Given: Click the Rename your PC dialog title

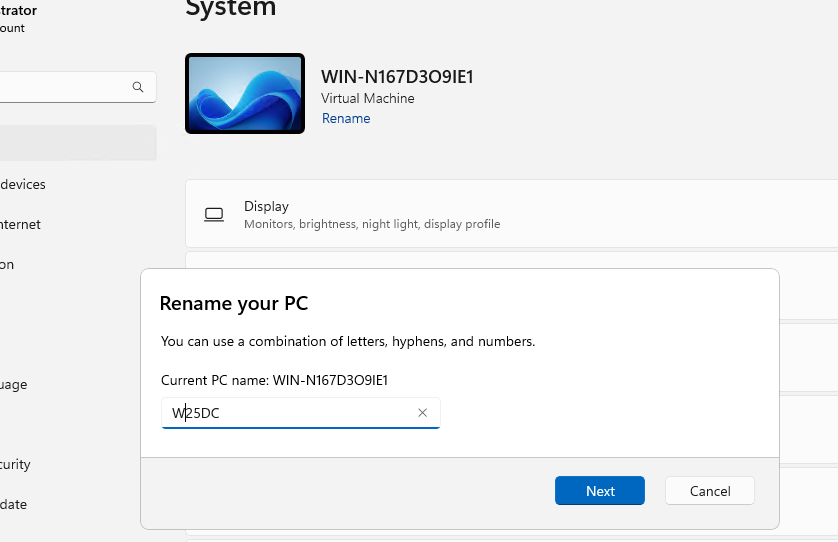Looking at the screenshot, I should point(234,304).
